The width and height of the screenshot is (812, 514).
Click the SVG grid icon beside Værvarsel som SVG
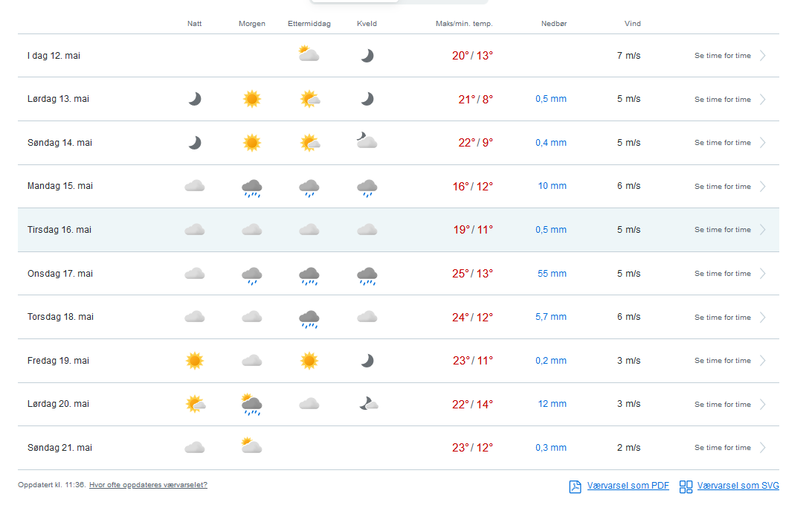click(x=686, y=486)
